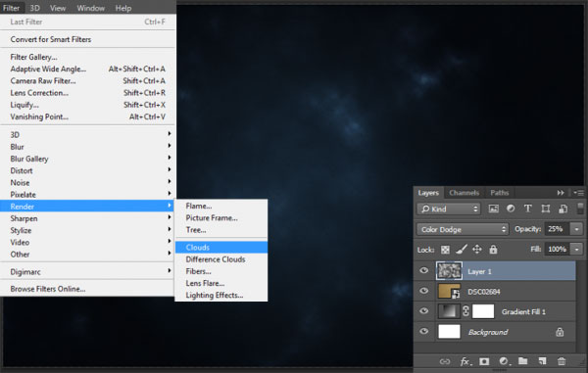Image resolution: width=588 pixels, height=373 pixels.
Task: Expand the Stylize submenu
Action: pyautogui.click(x=88, y=230)
